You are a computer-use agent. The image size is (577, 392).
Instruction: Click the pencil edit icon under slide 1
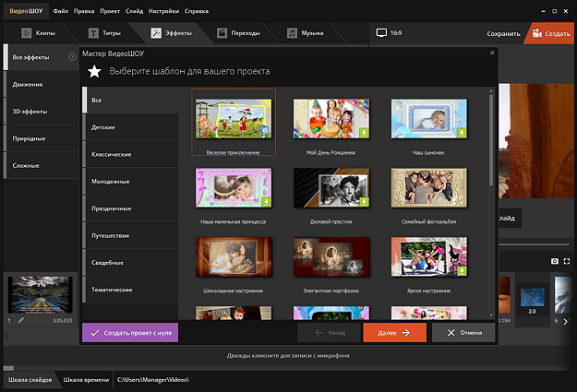(20, 320)
